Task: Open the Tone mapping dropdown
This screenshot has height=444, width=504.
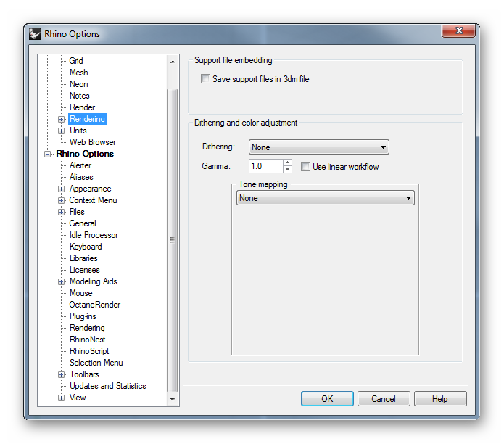Action: pos(326,198)
